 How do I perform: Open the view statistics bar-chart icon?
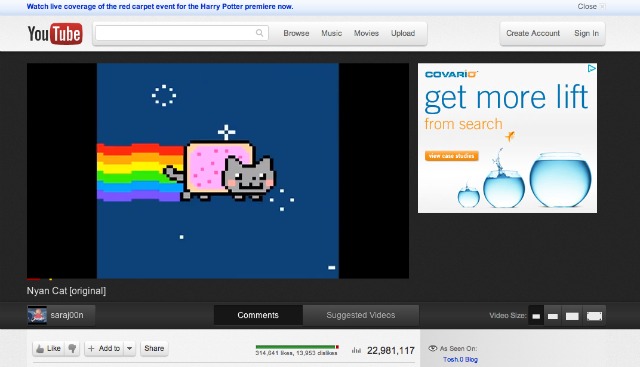click(x=356, y=350)
